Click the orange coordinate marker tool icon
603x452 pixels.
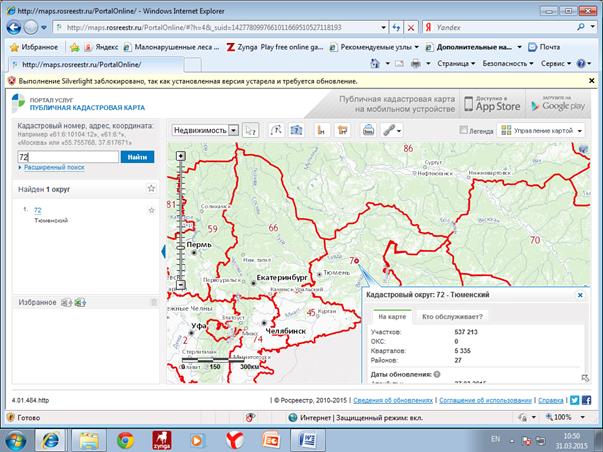tap(321, 130)
